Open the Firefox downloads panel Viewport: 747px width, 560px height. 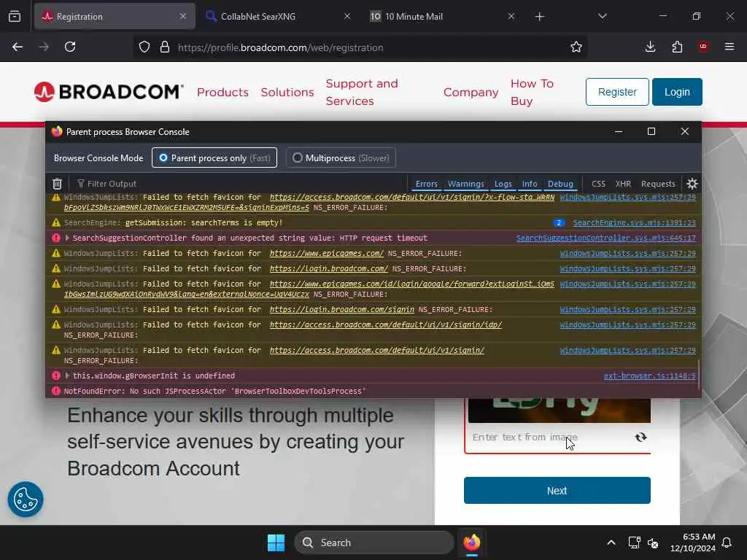650,47
